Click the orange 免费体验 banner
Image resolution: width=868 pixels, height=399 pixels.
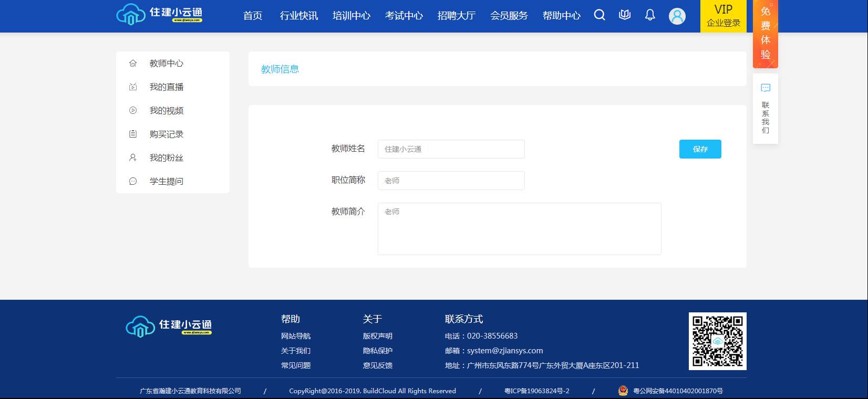tap(766, 34)
